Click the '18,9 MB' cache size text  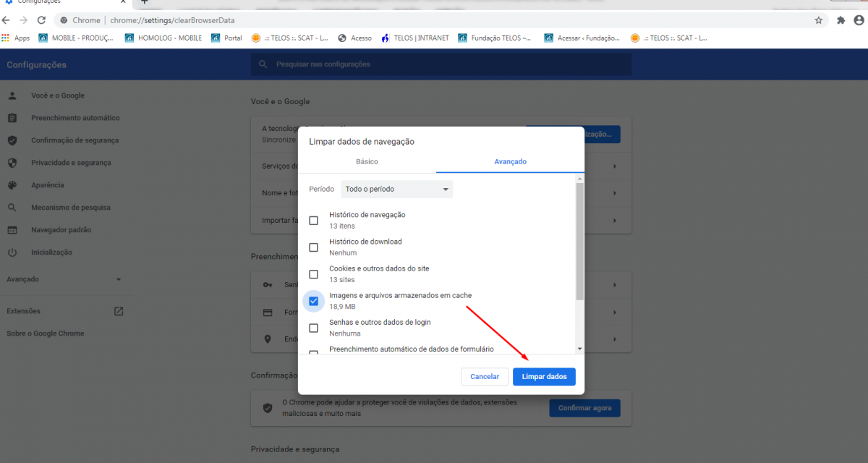[342, 307]
